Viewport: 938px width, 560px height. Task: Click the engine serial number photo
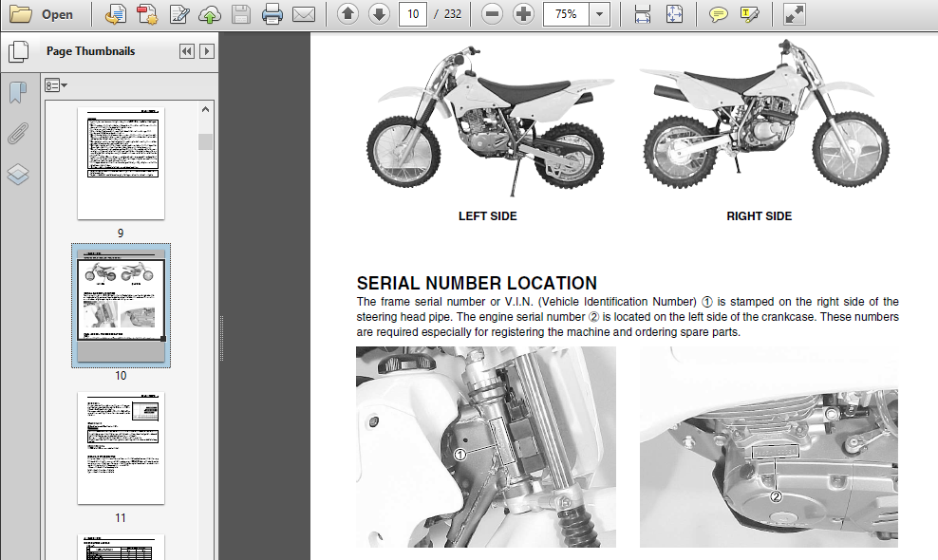coord(769,447)
